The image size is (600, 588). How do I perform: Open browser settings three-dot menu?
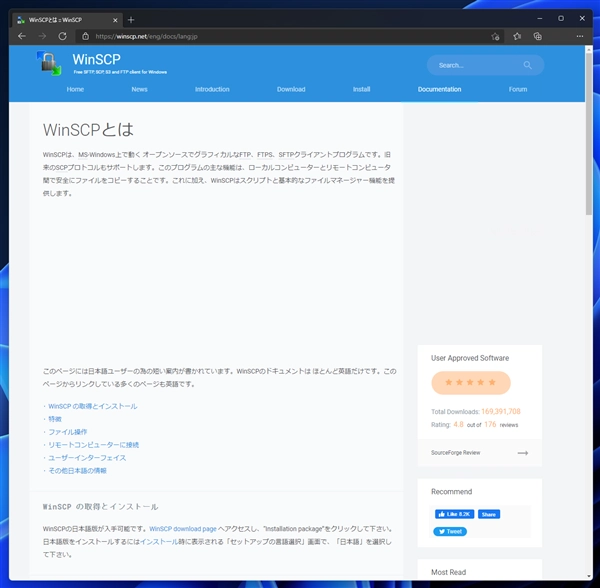[x=580, y=36]
